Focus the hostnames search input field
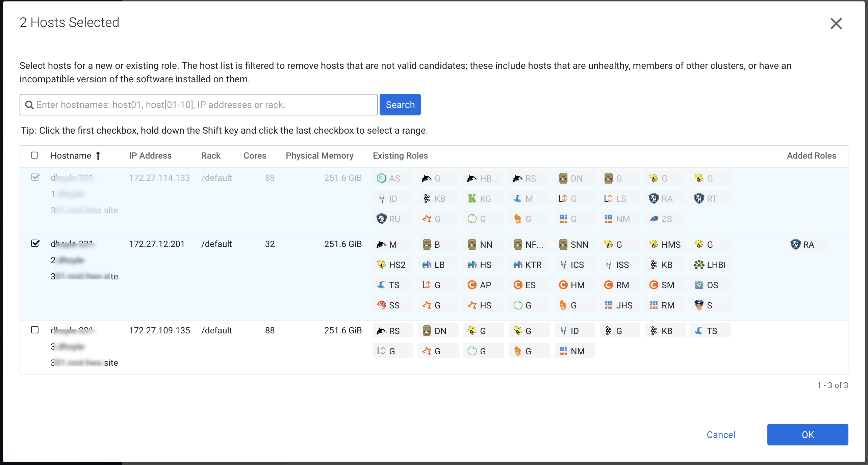The height and width of the screenshot is (465, 868). tap(203, 105)
